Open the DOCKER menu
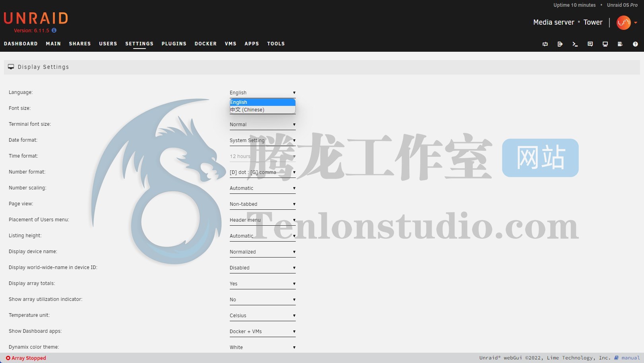This screenshot has width=644, height=363. [x=206, y=44]
